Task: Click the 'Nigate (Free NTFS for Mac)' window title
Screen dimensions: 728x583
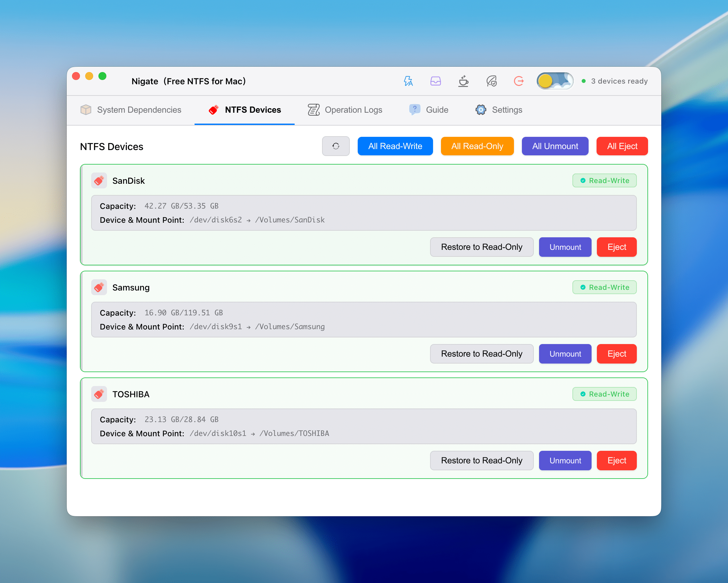Action: pos(188,81)
